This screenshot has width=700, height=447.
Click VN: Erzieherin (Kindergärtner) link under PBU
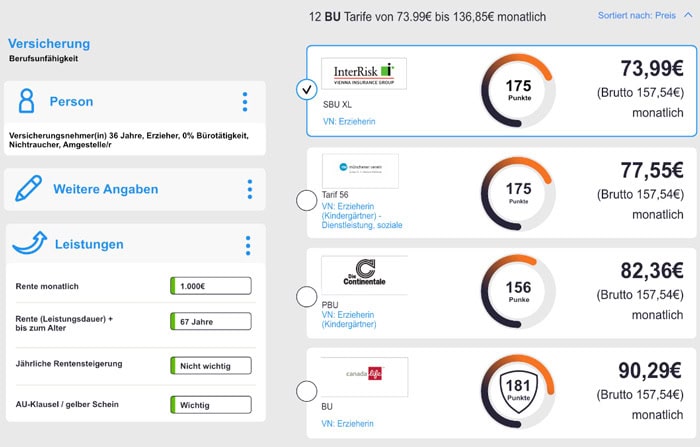[349, 319]
